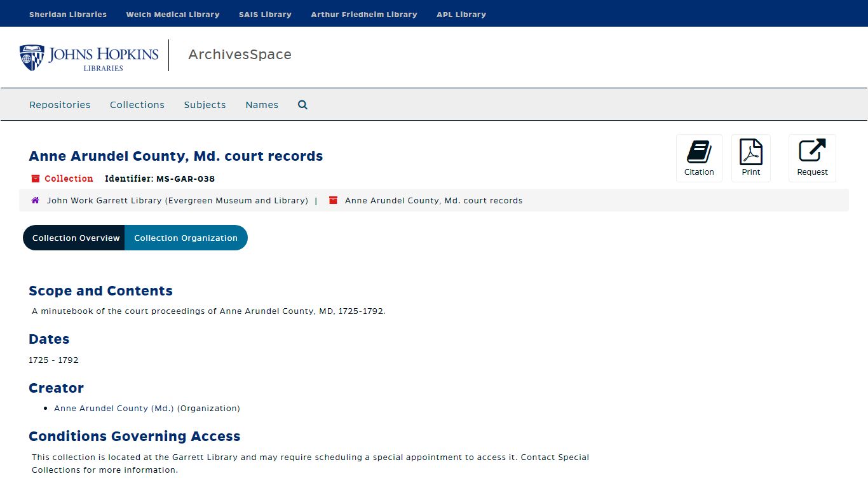Open Welch Medical Library link
The width and height of the screenshot is (868, 488).
pos(173,14)
